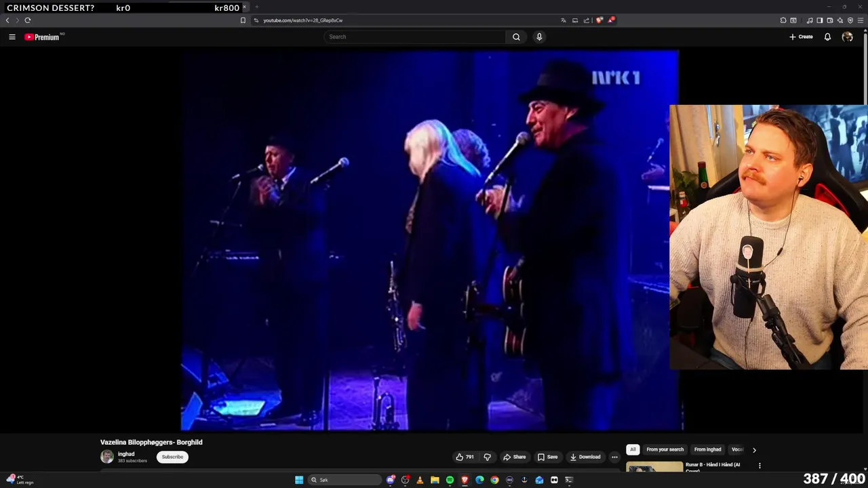Open Microsoft Edge from the taskbar
This screenshot has width=868, height=488.
(x=479, y=480)
